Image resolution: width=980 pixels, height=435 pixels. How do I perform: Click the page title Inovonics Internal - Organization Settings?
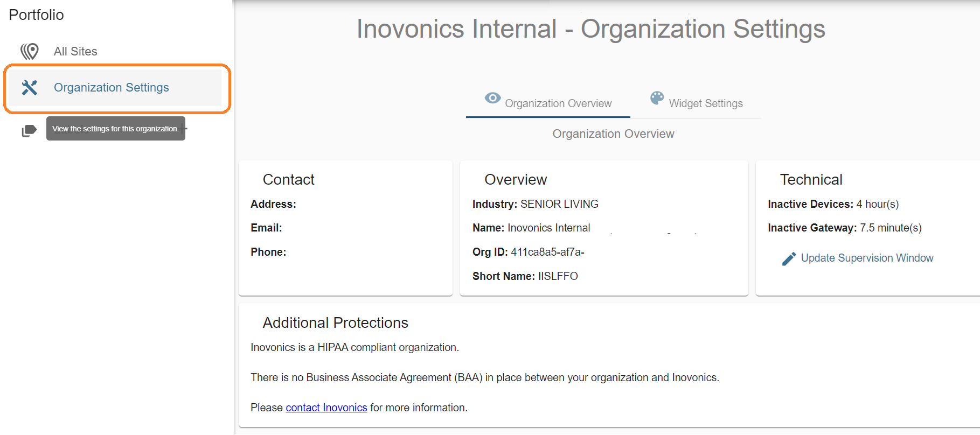tap(590, 29)
